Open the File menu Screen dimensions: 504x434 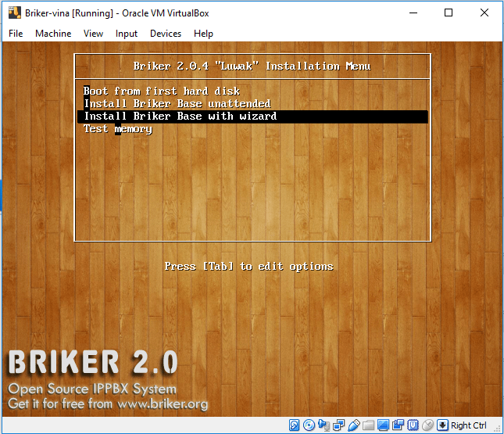click(16, 34)
